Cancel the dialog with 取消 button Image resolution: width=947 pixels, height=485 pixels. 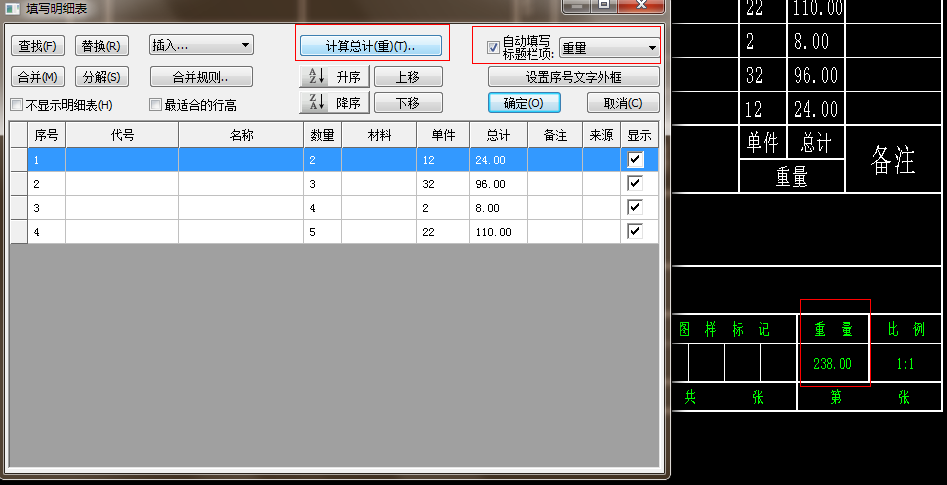click(x=623, y=103)
